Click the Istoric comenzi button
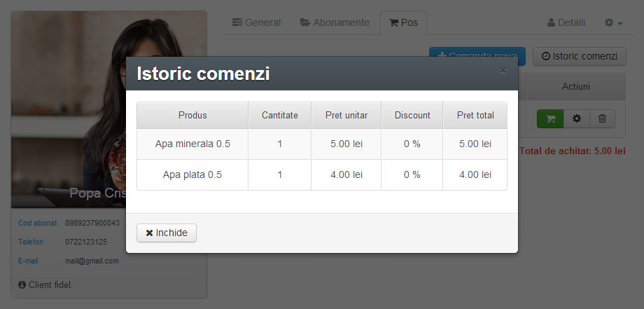Screen dimensions: 644x309 click(x=580, y=56)
